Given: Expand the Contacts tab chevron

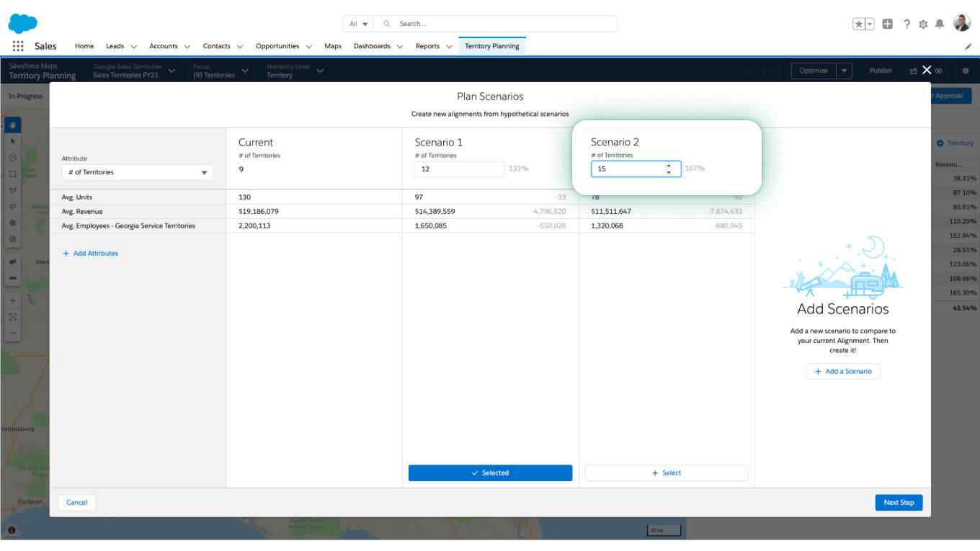Looking at the screenshot, I should (240, 46).
